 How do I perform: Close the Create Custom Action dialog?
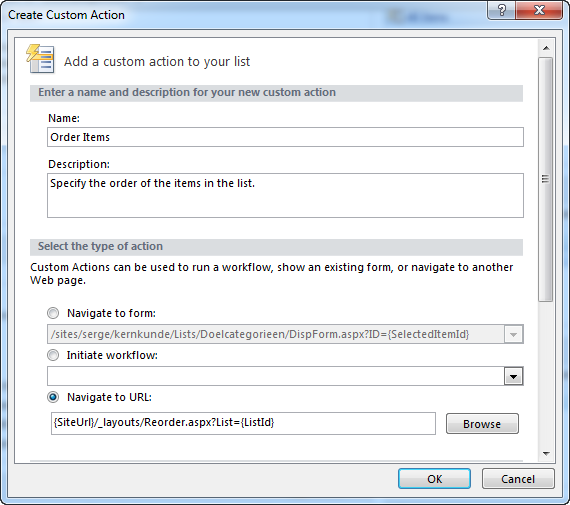coord(539,10)
